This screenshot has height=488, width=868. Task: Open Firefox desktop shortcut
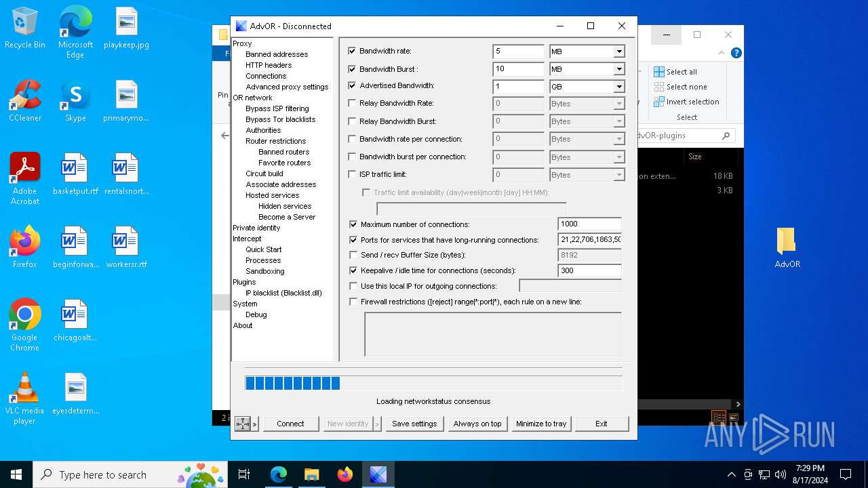pyautogui.click(x=25, y=248)
